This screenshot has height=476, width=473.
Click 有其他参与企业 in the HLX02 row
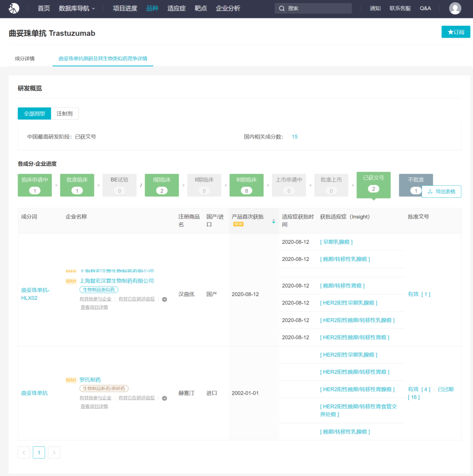tap(95, 299)
